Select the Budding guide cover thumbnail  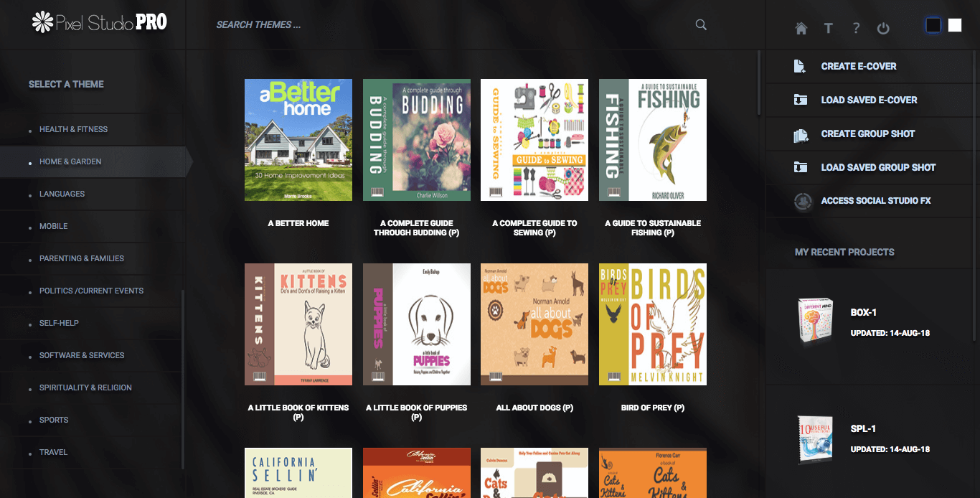pyautogui.click(x=417, y=140)
